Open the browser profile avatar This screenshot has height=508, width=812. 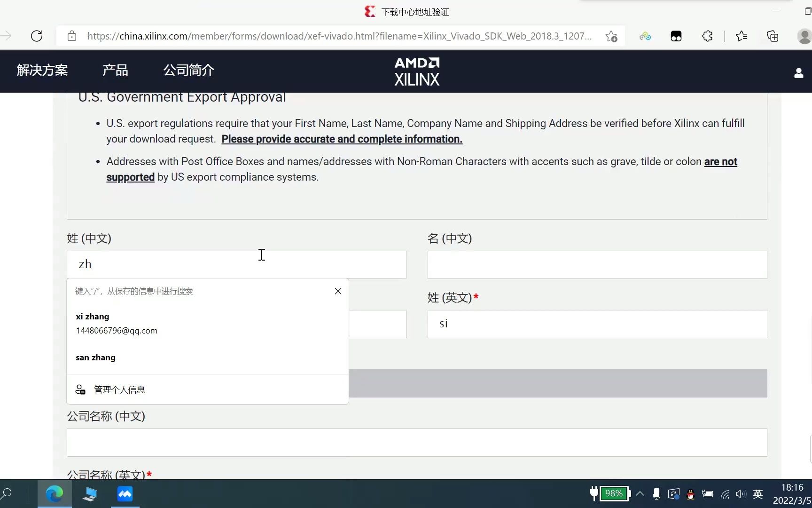click(x=804, y=36)
